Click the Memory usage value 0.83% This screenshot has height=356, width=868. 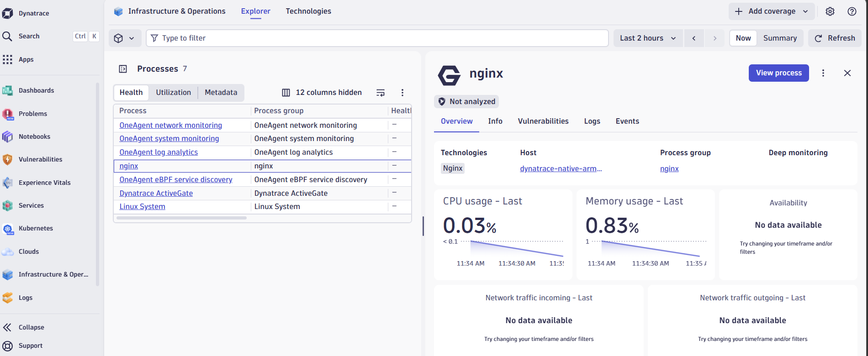click(612, 225)
